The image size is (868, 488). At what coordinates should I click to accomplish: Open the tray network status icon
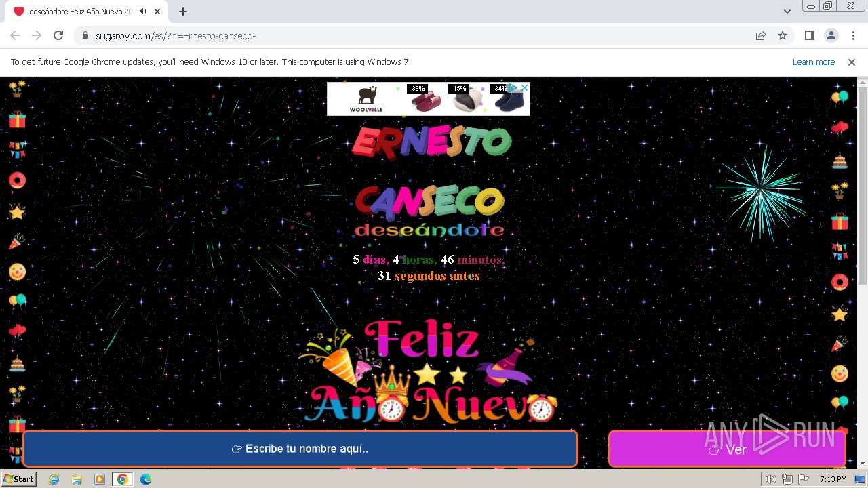787,479
